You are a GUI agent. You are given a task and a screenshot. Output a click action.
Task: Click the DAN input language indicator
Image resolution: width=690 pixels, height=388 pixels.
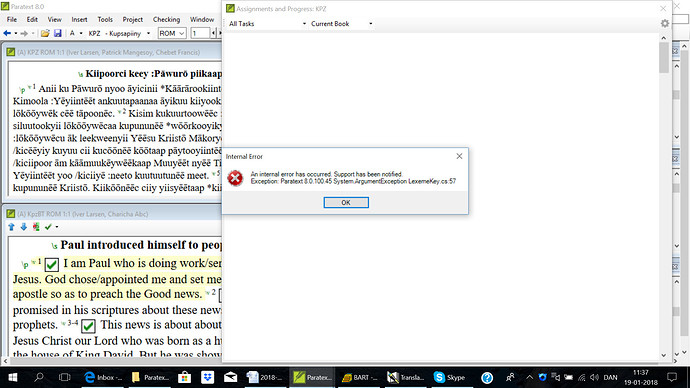point(610,377)
